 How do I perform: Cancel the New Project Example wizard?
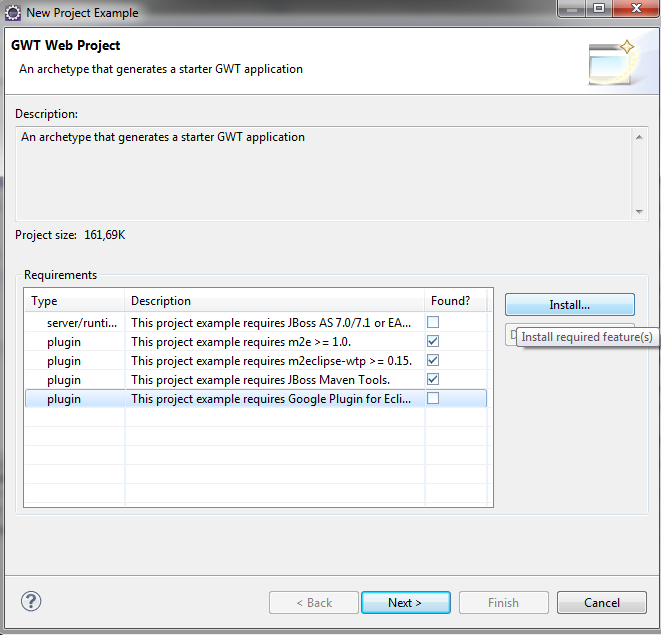pos(602,603)
